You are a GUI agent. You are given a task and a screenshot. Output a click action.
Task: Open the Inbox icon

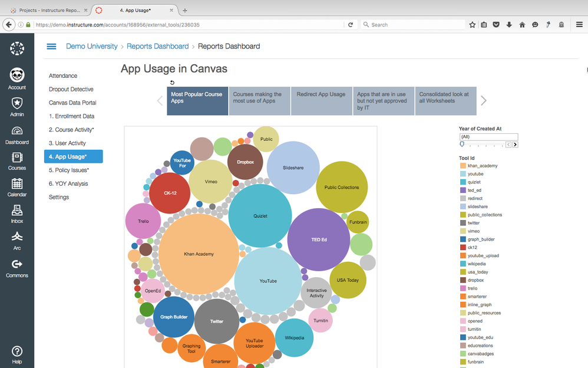(17, 211)
